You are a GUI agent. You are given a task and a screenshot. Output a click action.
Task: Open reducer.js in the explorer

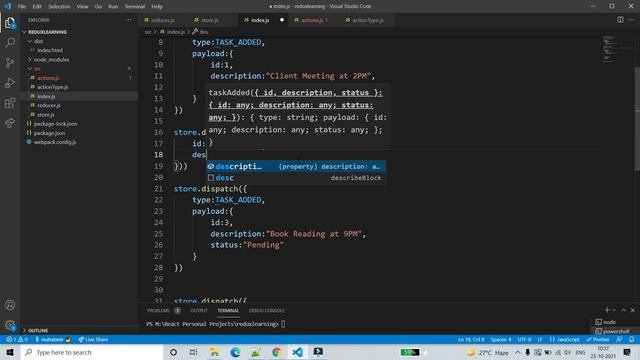pyautogui.click(x=49, y=105)
